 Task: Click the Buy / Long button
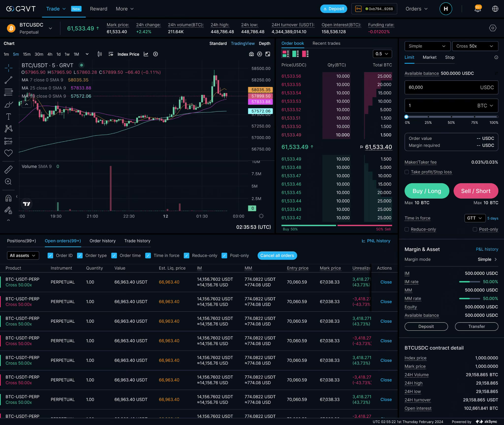tap(427, 191)
